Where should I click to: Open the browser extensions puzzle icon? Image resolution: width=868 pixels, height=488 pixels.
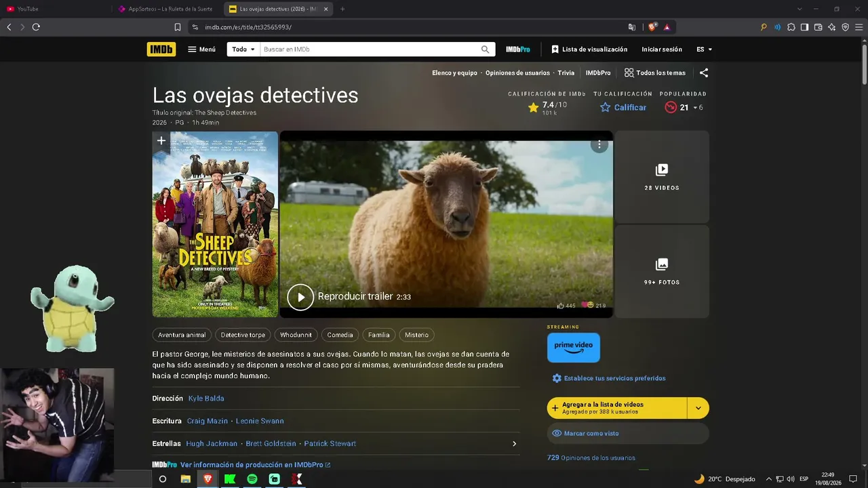tap(791, 27)
